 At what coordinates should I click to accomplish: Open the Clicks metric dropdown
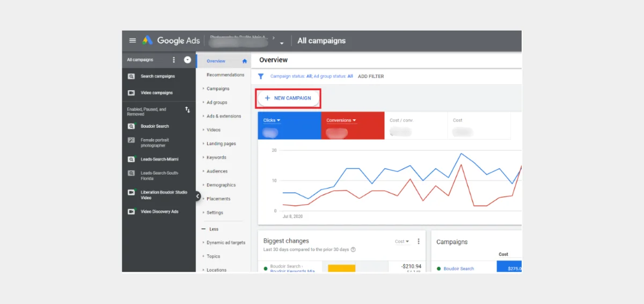tap(272, 120)
